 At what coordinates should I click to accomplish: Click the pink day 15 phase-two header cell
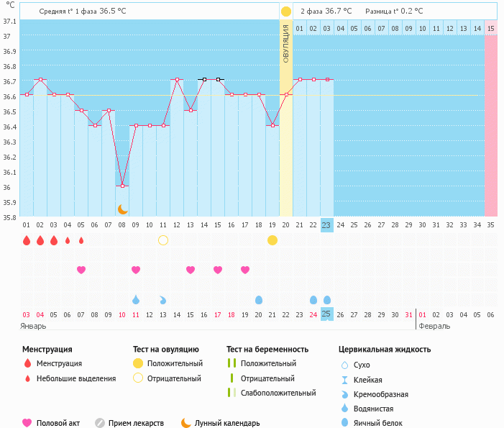coord(490,28)
